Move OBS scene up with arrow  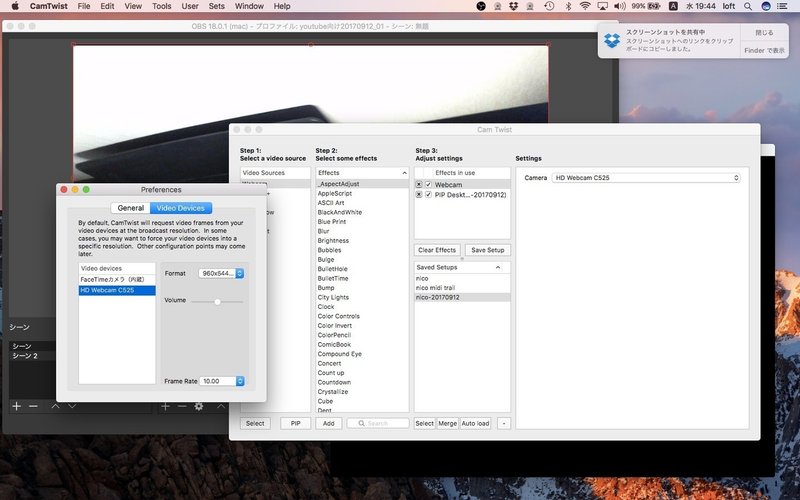(56, 406)
